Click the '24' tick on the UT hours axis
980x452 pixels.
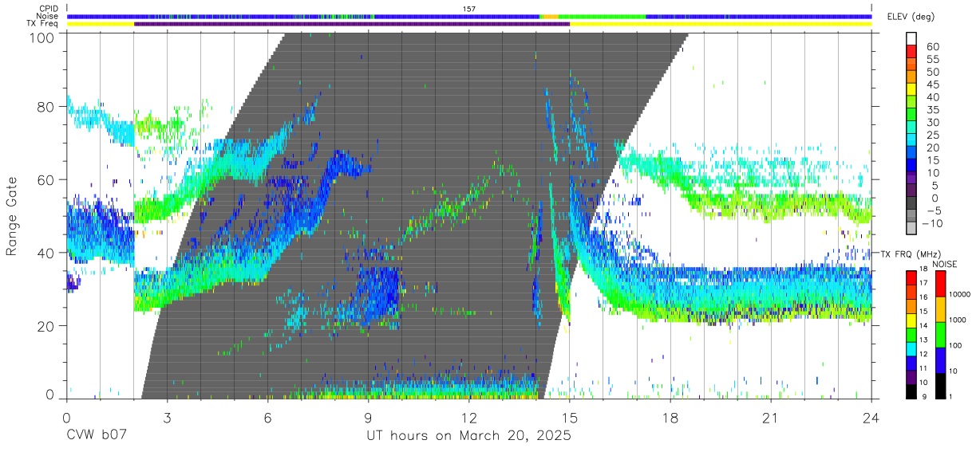click(x=871, y=417)
